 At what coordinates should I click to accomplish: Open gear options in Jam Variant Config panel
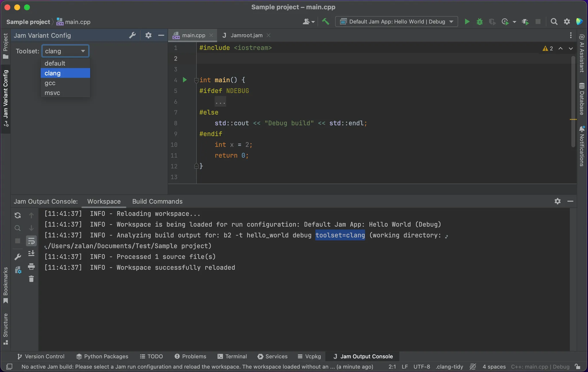[148, 35]
